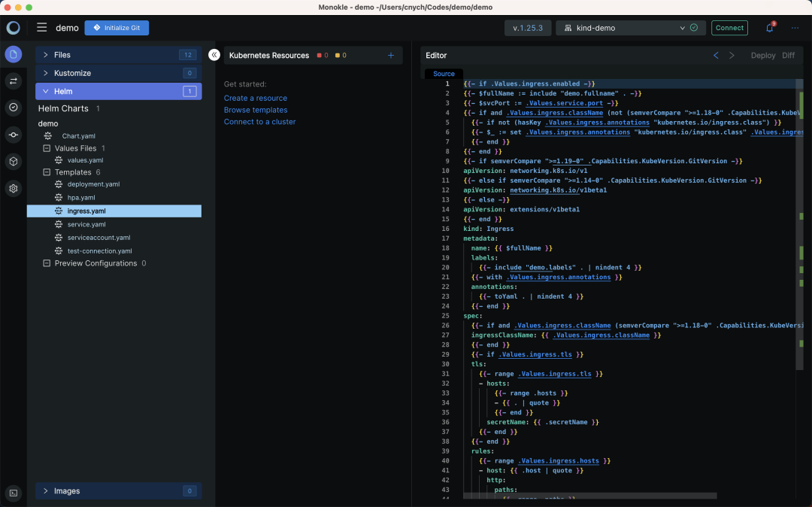Click the plus icon in Kubernetes Resources
This screenshot has width=812, height=507.
click(390, 56)
